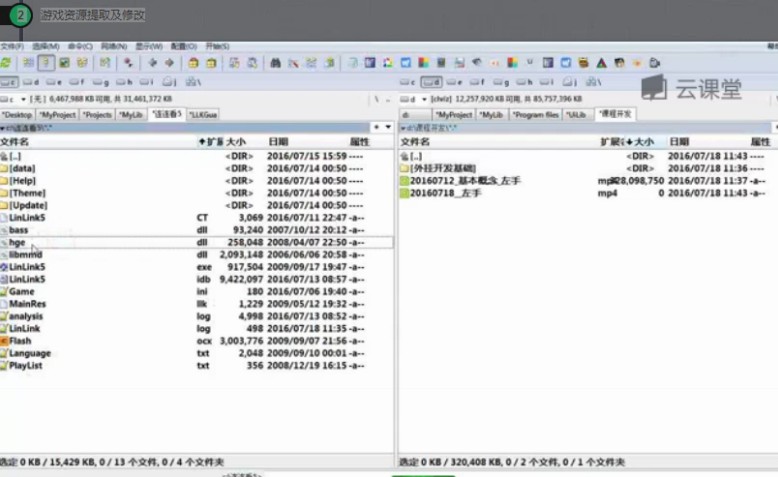Select drive d in right drive bar

coord(431,82)
